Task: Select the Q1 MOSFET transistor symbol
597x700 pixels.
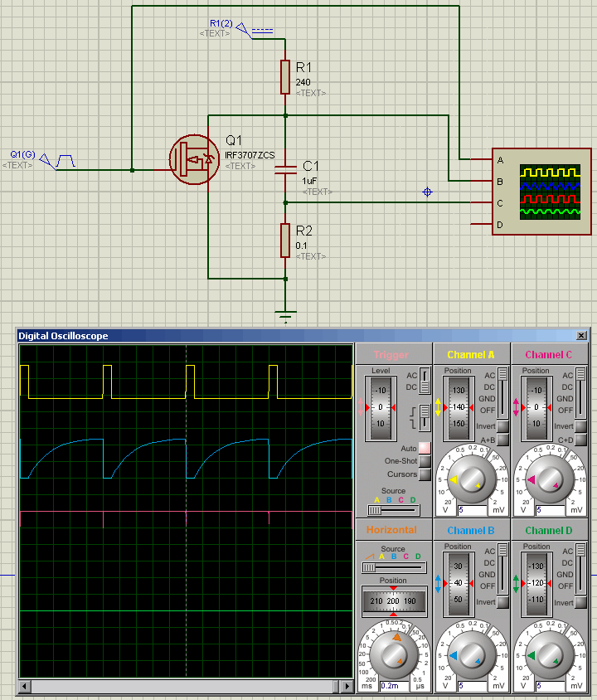Action: coord(194,158)
